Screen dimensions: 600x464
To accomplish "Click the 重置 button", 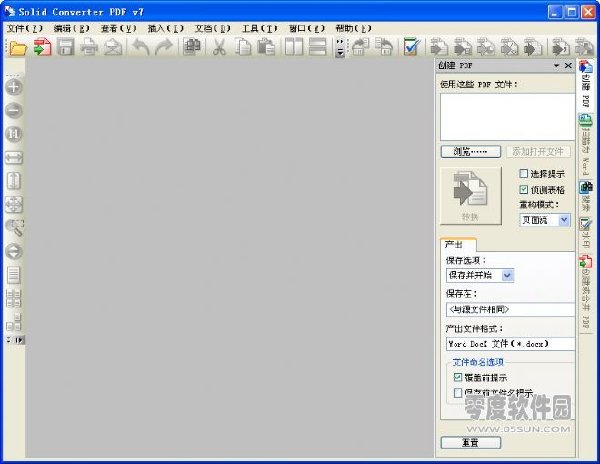I will tap(471, 443).
